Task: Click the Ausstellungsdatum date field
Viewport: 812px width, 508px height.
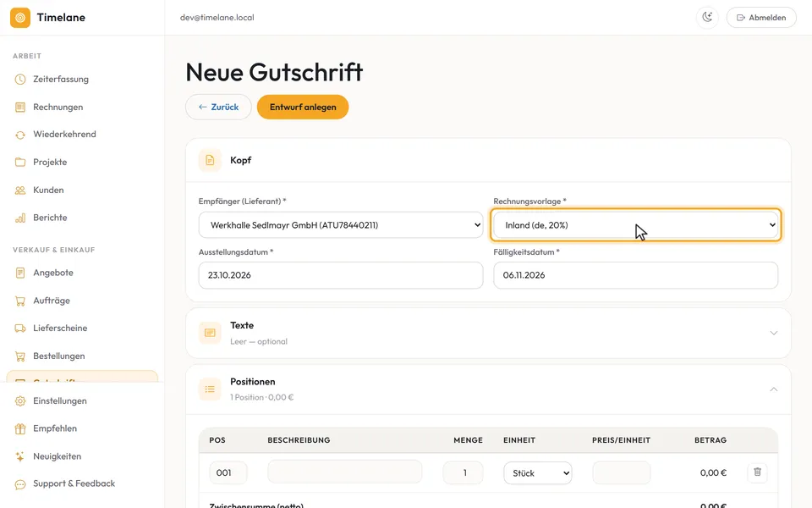Action: pos(341,275)
